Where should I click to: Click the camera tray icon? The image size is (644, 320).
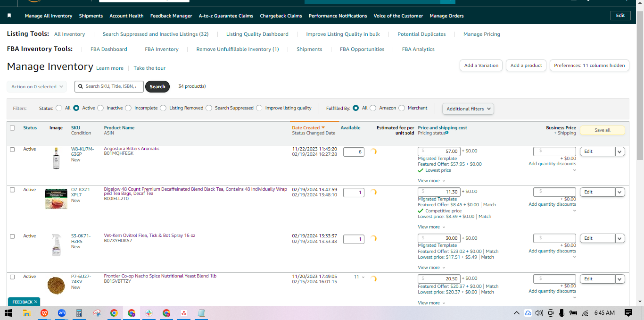(551, 313)
